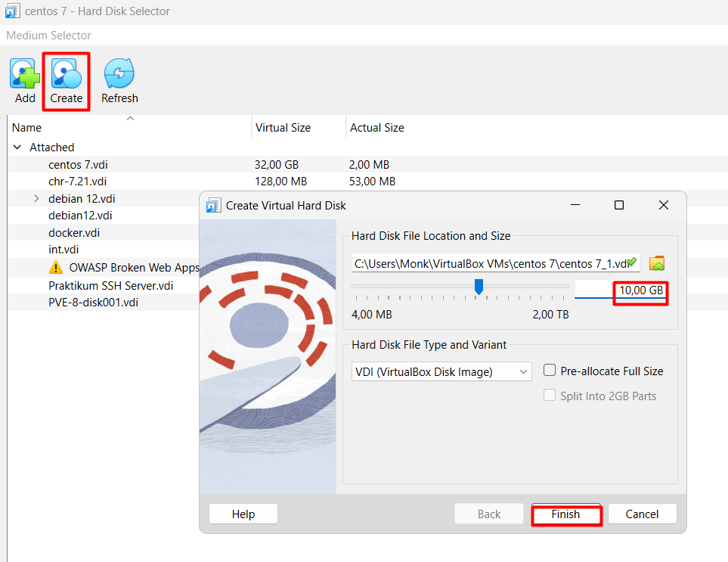Collapse the Attached disks group
Viewport: 728px width, 562px height.
(x=17, y=147)
